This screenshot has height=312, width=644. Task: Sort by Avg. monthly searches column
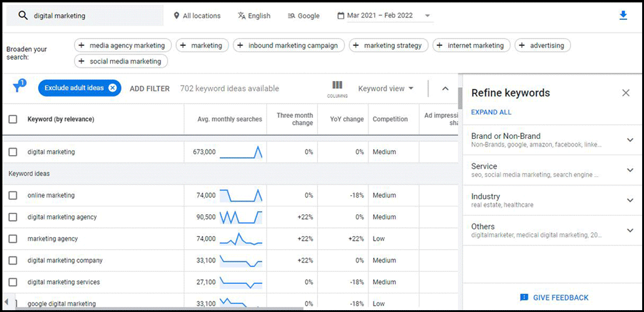[x=229, y=119]
